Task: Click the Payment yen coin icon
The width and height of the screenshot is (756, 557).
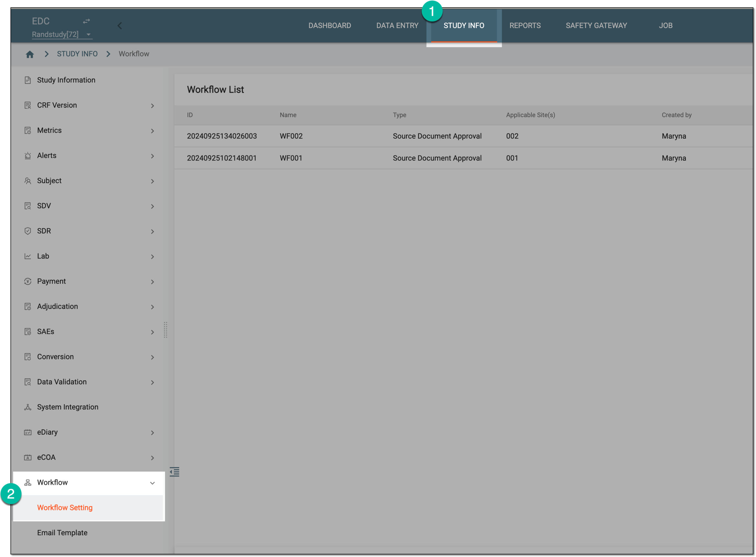Action: 28,282
